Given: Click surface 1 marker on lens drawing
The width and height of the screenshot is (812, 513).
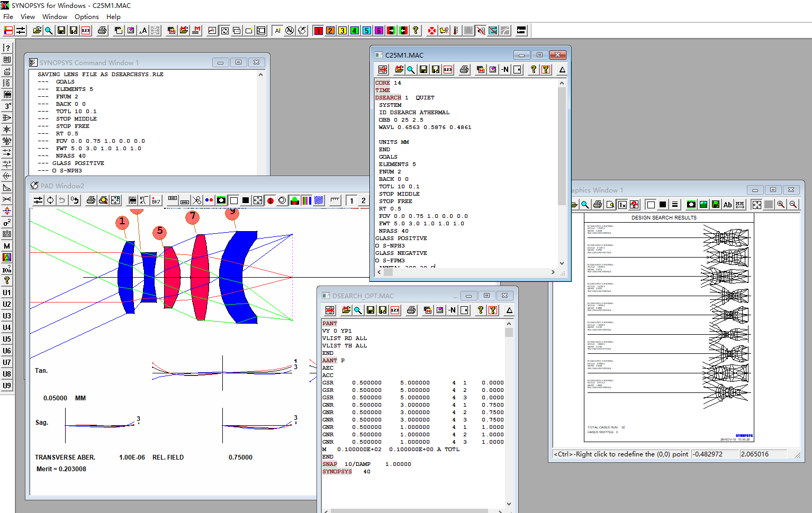Looking at the screenshot, I should coord(122,222).
